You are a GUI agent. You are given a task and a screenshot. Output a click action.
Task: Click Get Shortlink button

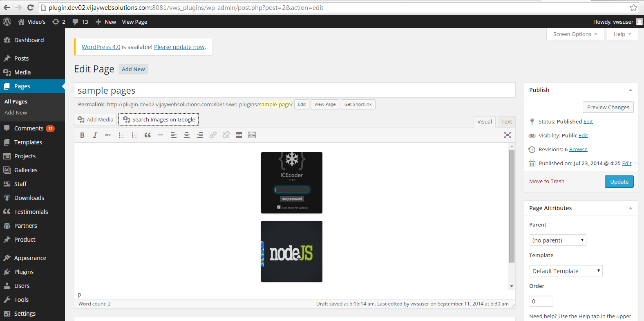pos(358,104)
